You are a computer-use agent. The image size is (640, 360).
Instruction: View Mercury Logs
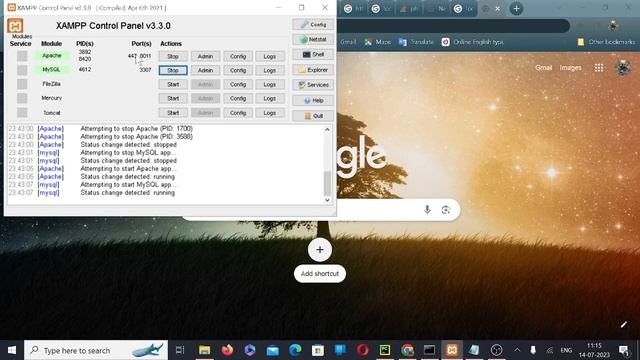270,98
